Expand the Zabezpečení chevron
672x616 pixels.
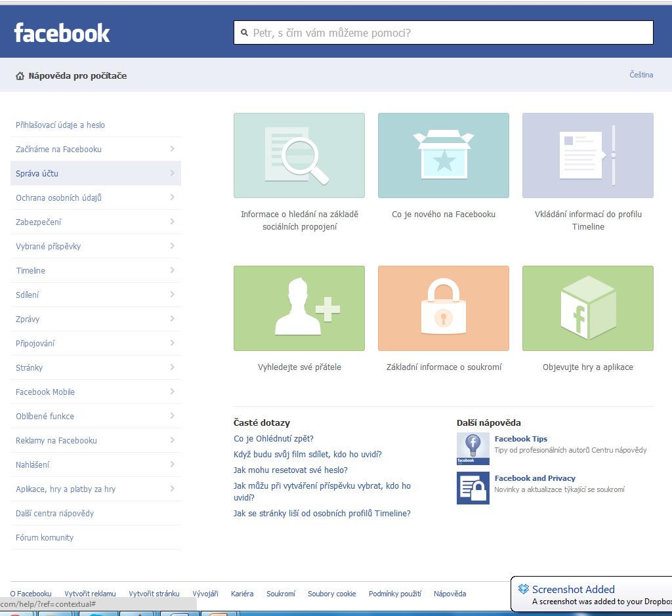(173, 222)
